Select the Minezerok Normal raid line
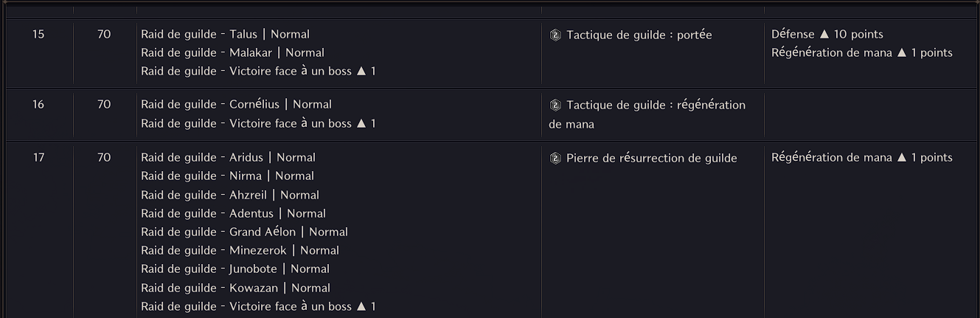The image size is (980, 318). 240,250
